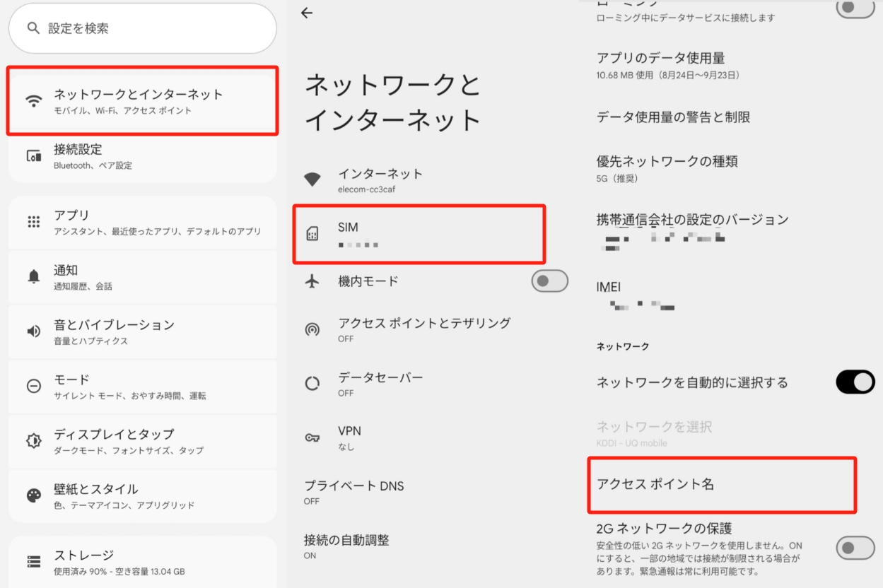This screenshot has height=588, width=883.
Task: Open the アプリ settings entry
Action: click(142, 222)
